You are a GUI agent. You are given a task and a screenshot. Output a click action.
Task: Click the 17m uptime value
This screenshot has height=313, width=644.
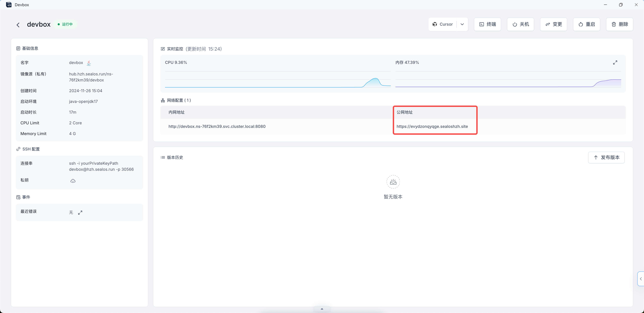coord(72,112)
